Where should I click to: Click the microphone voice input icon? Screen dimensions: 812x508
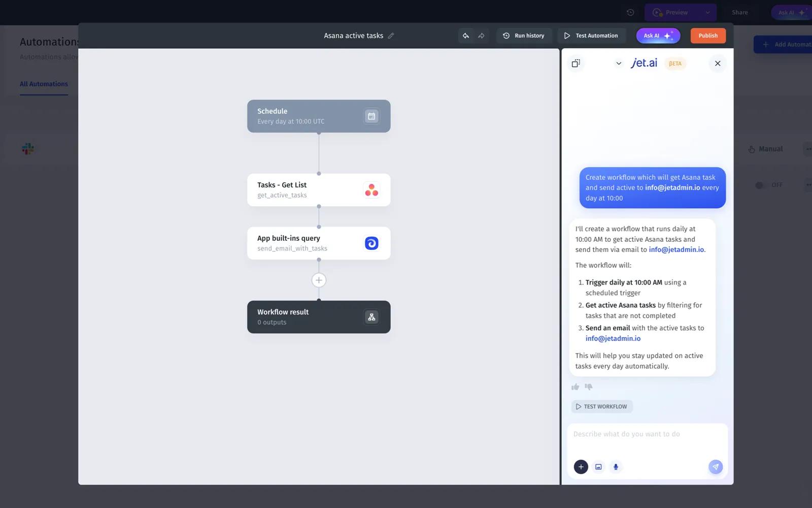coord(616,467)
